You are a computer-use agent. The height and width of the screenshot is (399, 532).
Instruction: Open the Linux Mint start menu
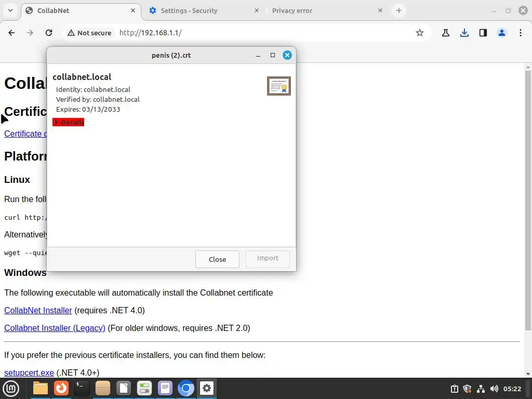(11, 389)
